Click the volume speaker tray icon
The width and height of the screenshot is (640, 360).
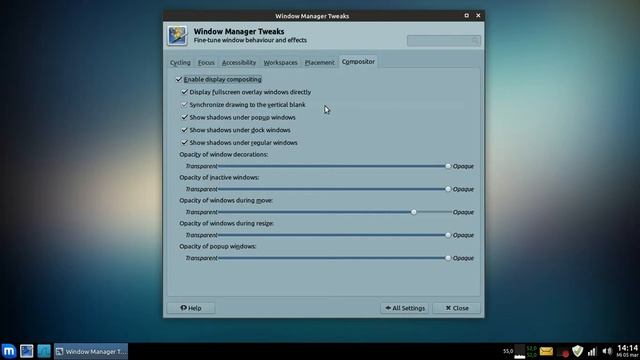607,351
